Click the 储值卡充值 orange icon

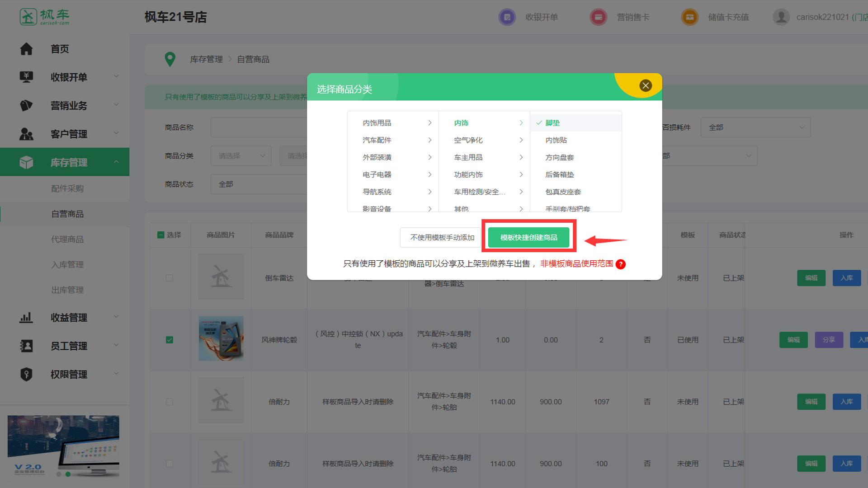(x=689, y=17)
